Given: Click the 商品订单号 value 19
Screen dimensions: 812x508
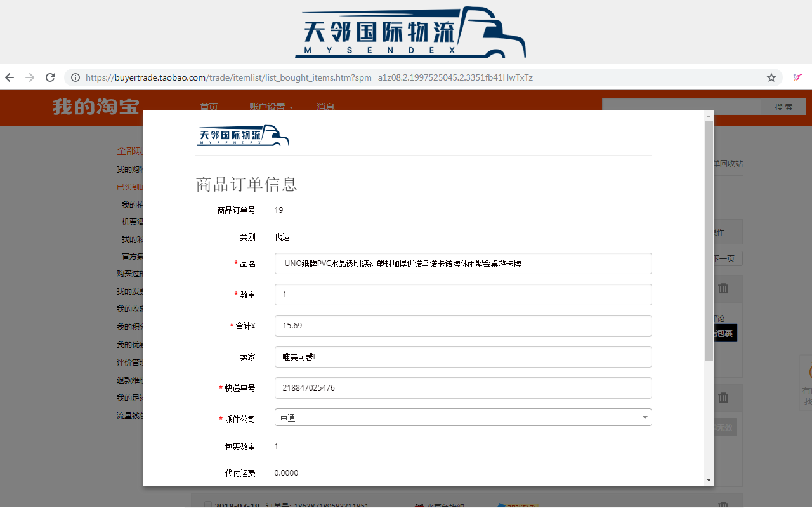Looking at the screenshot, I should click(x=278, y=210).
